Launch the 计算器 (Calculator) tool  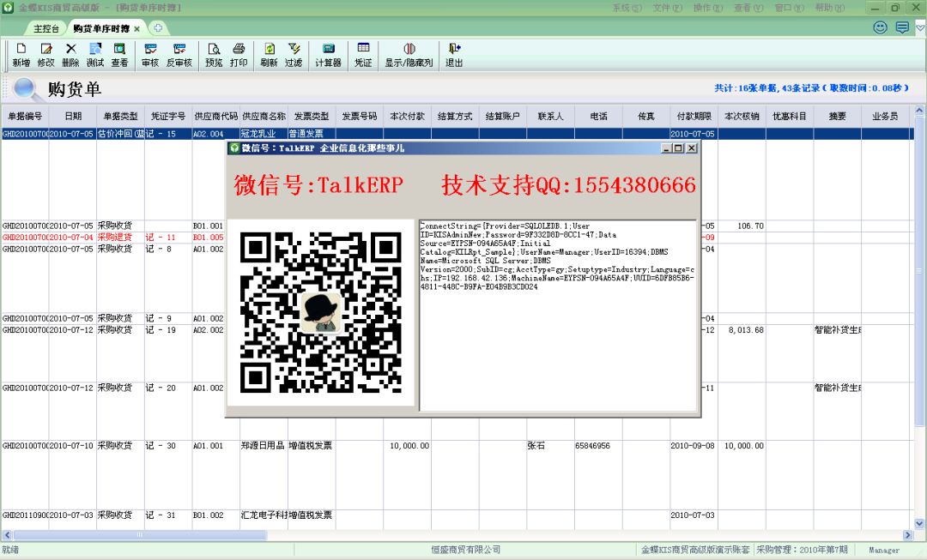pos(328,56)
